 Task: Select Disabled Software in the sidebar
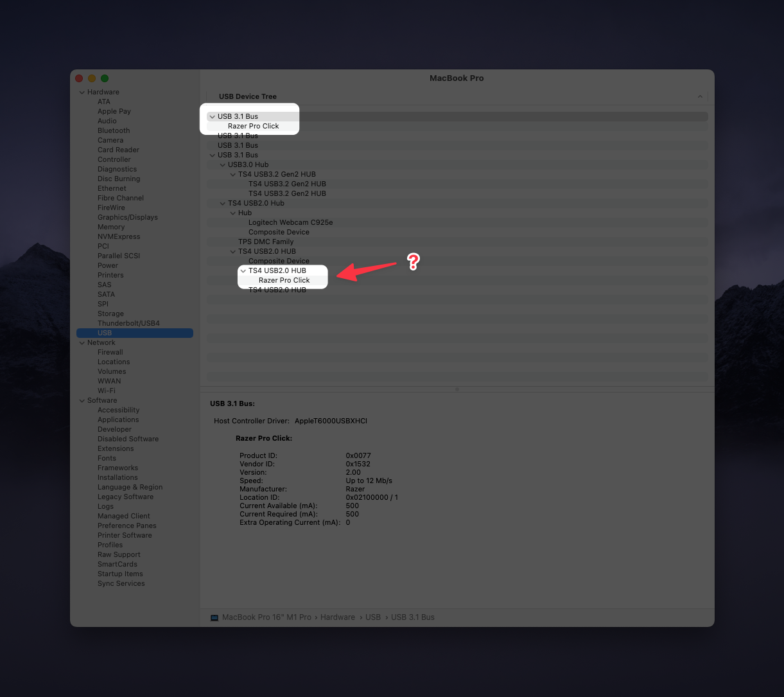(128, 439)
